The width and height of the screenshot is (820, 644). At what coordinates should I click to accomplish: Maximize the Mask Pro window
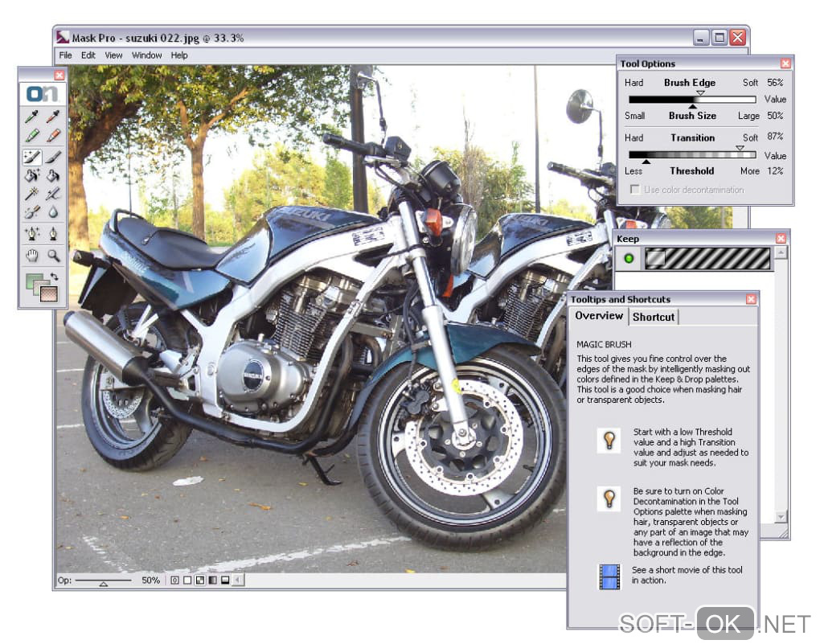(x=720, y=38)
